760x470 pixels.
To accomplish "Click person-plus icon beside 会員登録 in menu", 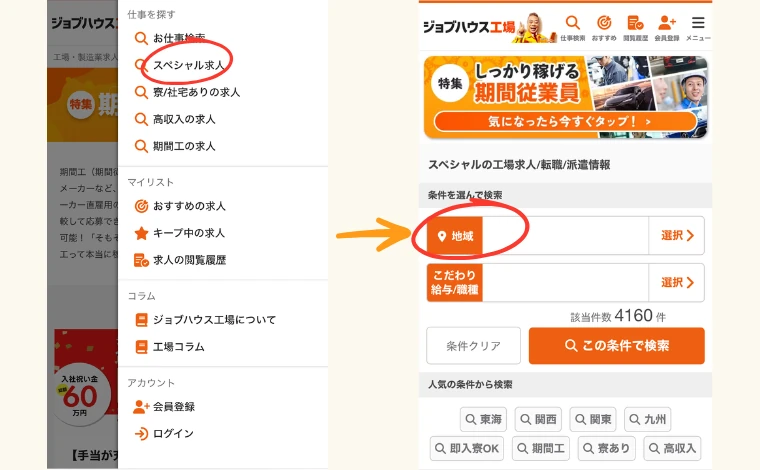I will click(x=141, y=407).
